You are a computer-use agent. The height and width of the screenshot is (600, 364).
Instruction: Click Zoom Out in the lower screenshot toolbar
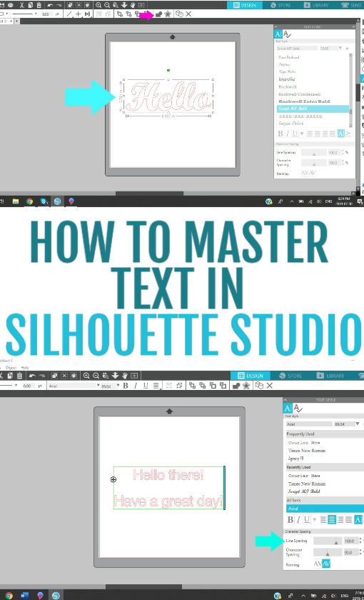[x=96, y=376]
